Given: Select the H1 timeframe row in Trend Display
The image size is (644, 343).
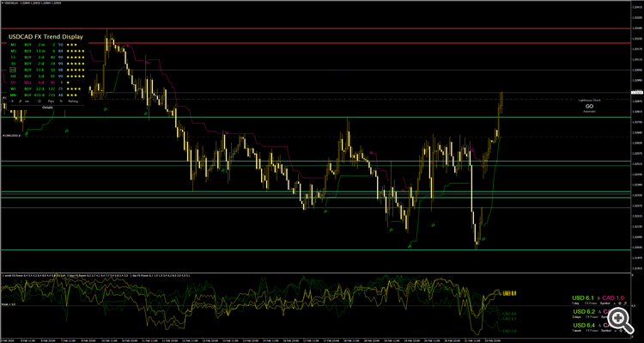Looking at the screenshot, I should pyautogui.click(x=46, y=70).
